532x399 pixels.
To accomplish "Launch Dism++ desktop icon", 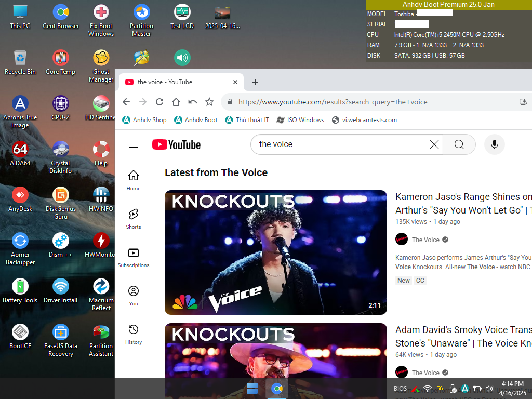I will tap(61, 246).
